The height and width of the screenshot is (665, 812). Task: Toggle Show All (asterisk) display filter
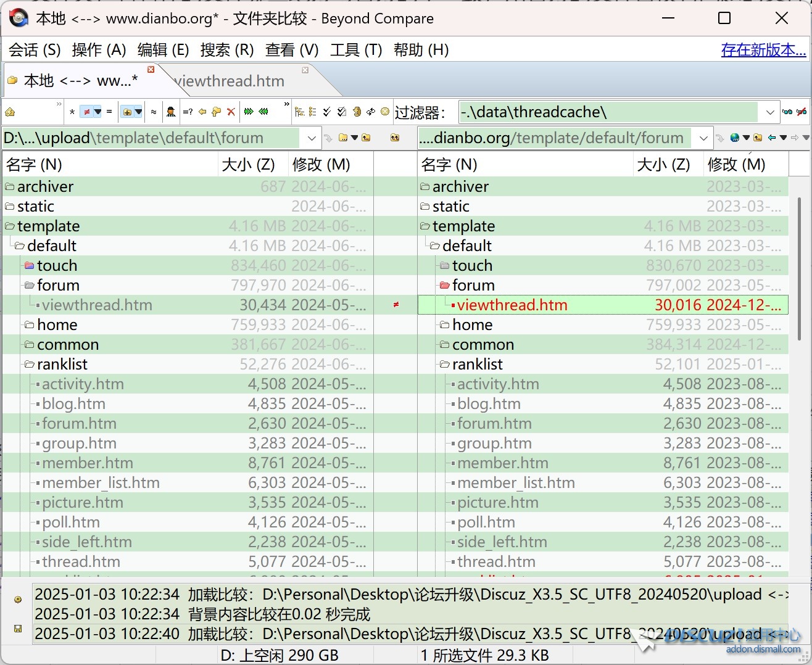[72, 112]
